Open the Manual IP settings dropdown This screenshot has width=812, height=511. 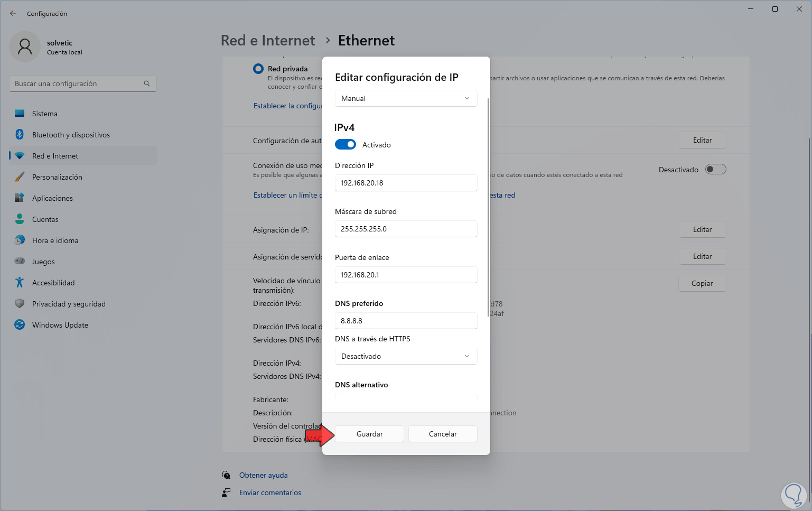[x=406, y=98]
